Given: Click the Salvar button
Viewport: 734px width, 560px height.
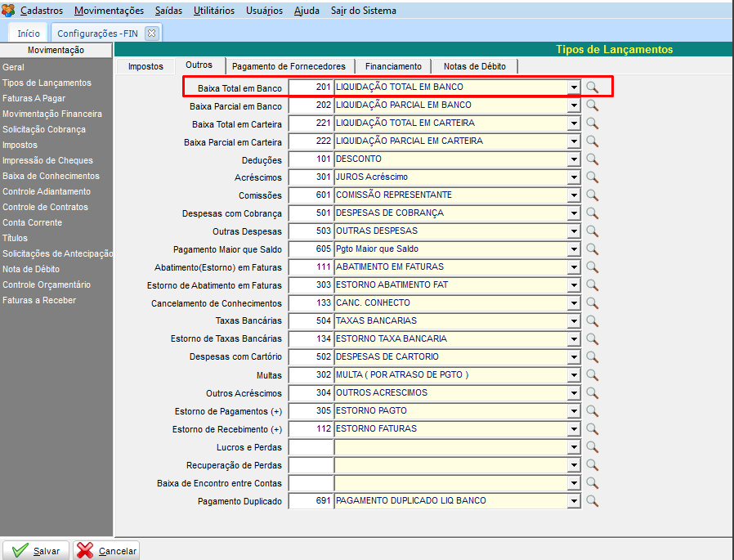Looking at the screenshot, I should [37, 550].
